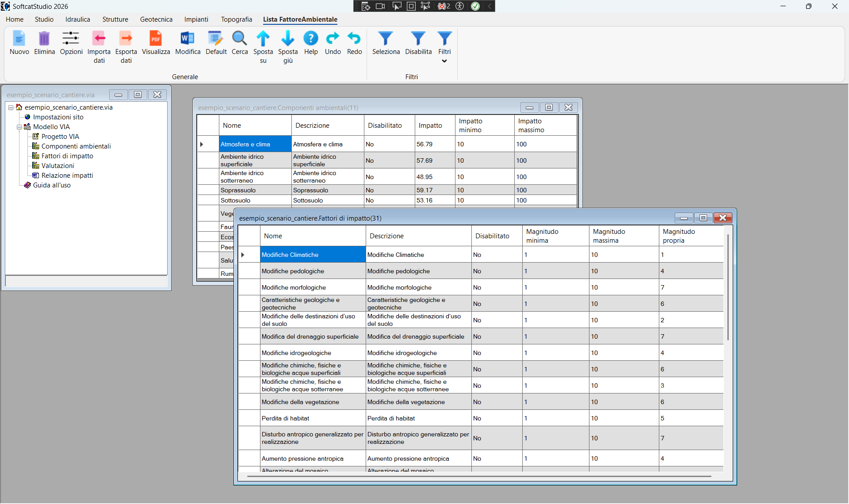Screen dimensions: 849x504
Task: Click the accessibility icon in top bar
Action: [460, 6]
